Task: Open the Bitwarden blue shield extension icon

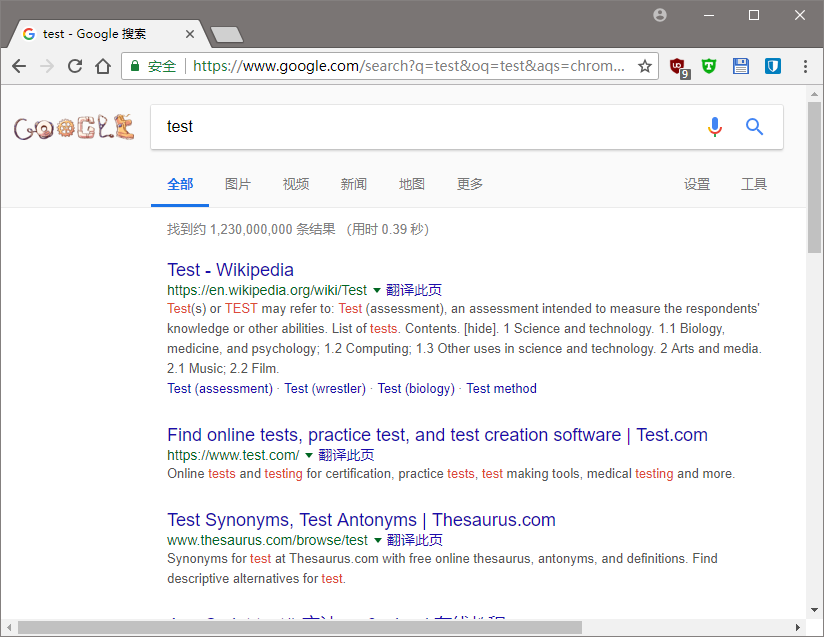Action: pyautogui.click(x=772, y=66)
